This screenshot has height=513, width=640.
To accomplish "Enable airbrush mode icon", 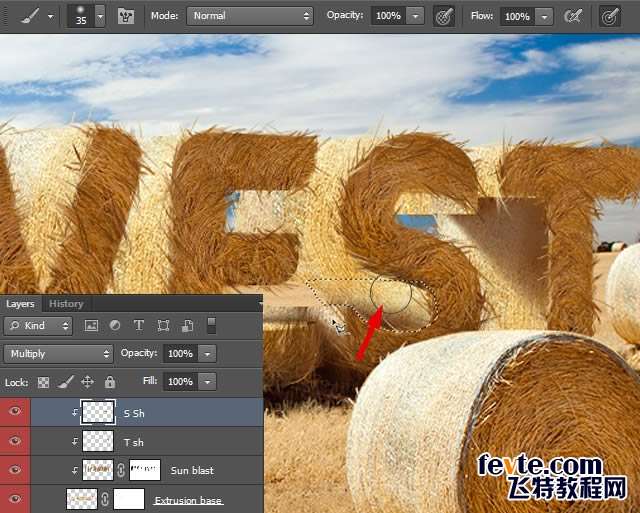I will 573,17.
